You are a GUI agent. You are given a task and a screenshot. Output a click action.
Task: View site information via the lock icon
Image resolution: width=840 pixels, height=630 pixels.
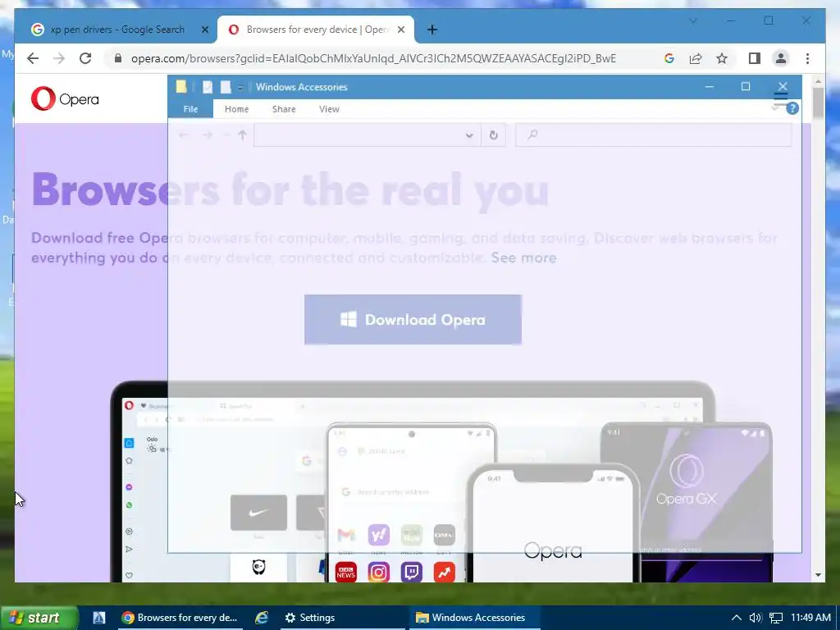[118, 58]
